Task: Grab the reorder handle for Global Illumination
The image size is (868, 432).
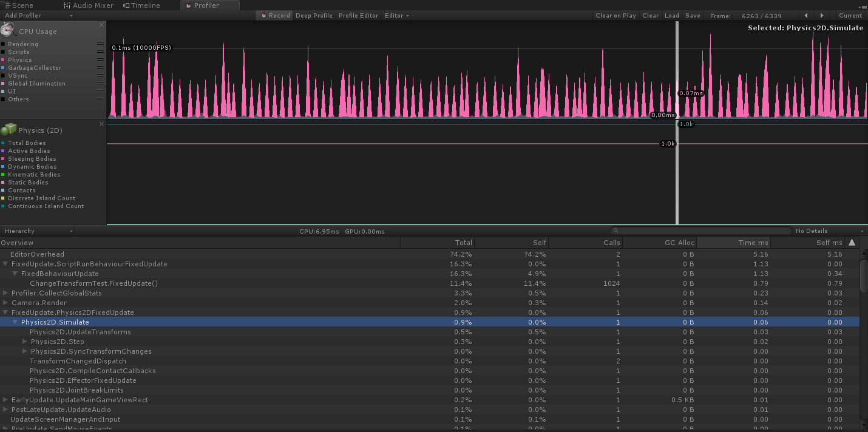Action: 100,83
